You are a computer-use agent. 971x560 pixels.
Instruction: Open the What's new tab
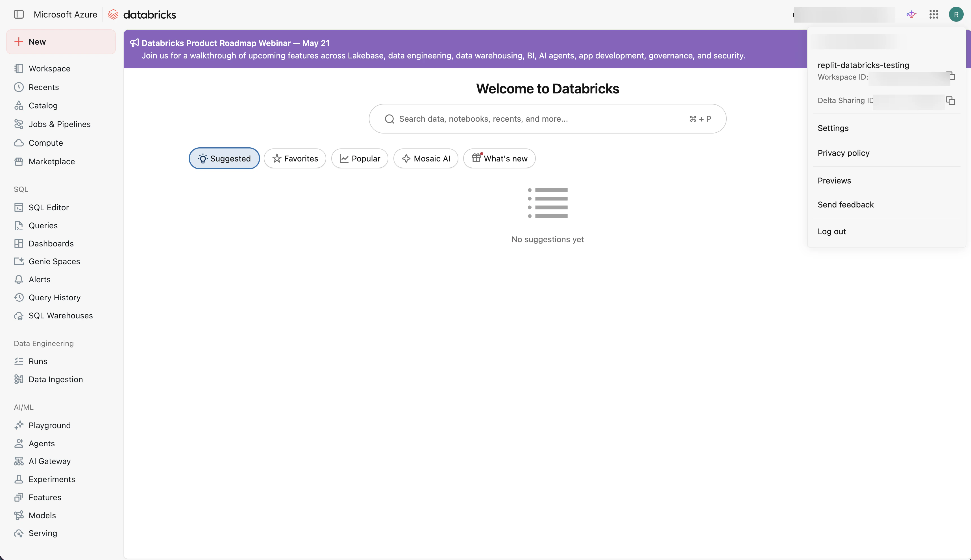(x=499, y=158)
